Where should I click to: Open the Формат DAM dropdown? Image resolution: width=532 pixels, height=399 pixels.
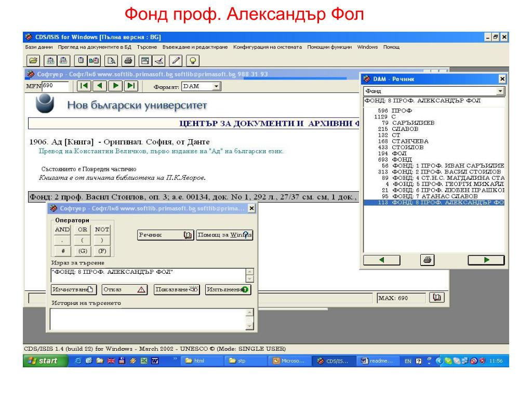click(x=216, y=86)
